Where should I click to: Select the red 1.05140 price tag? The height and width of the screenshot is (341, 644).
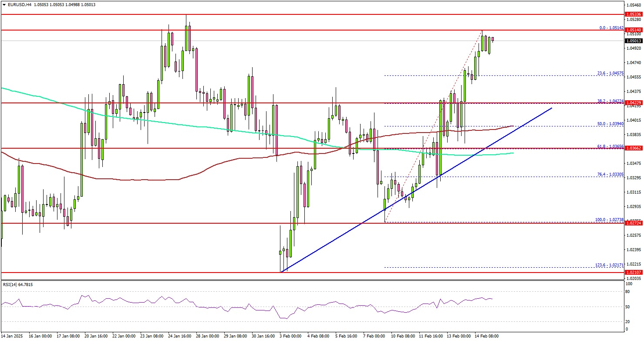tap(633, 30)
